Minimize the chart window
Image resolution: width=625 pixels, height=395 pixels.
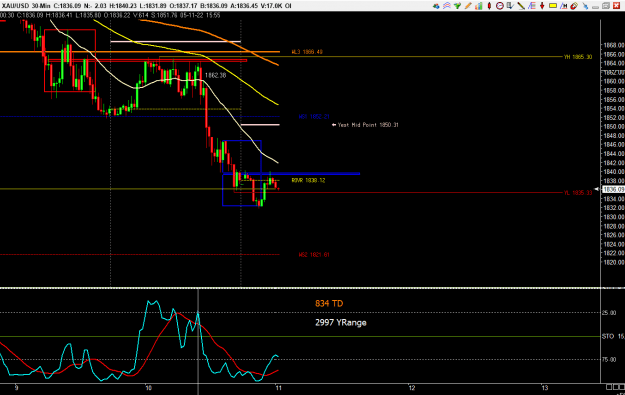[x=596, y=7]
